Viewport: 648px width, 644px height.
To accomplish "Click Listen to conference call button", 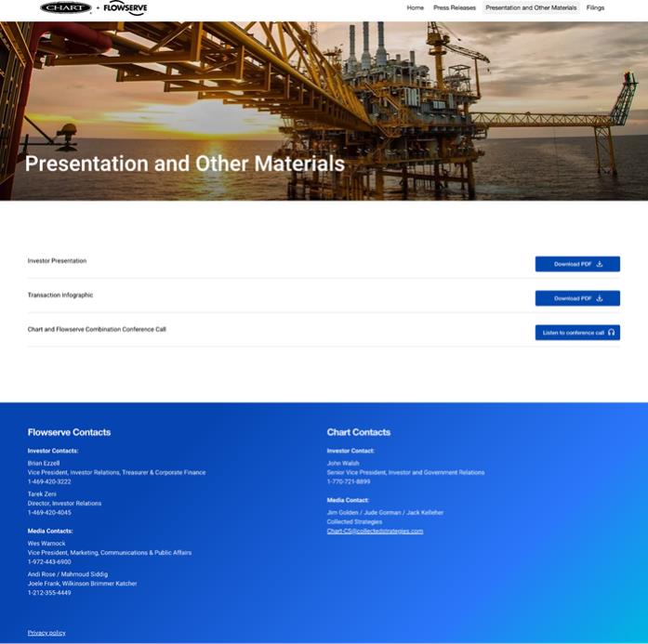I will [x=577, y=333].
